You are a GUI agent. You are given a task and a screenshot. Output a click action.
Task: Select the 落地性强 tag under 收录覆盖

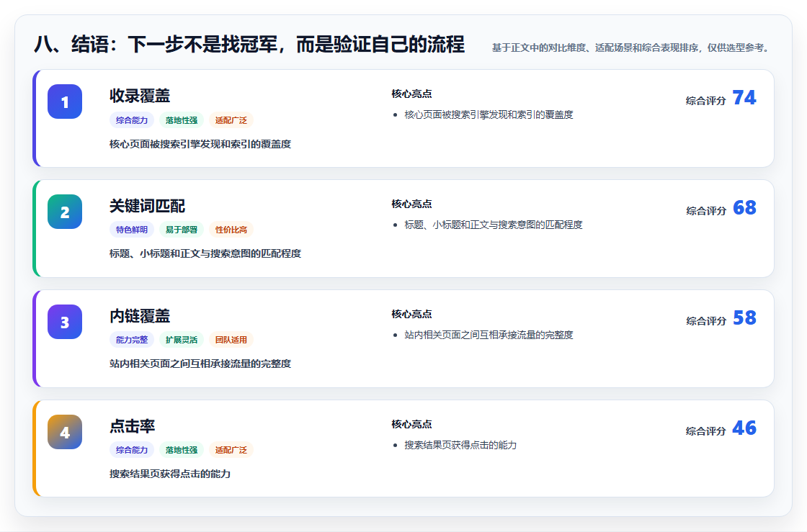coord(182,120)
